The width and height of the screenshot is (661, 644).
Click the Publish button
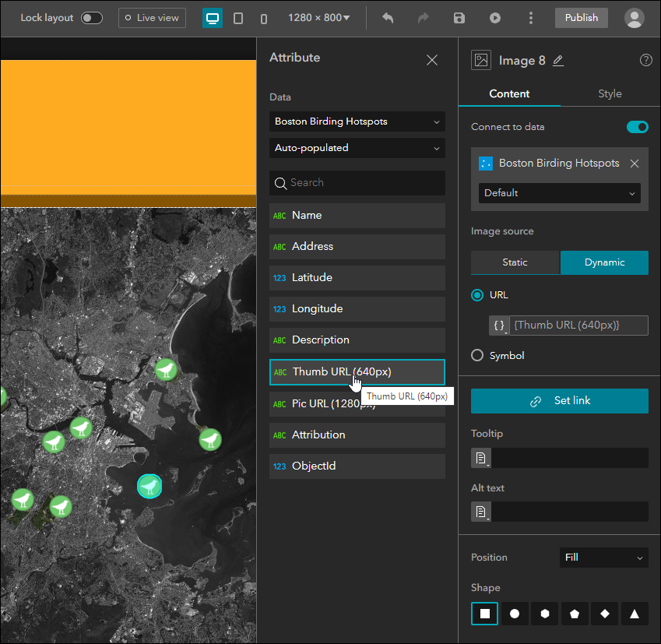pos(582,18)
